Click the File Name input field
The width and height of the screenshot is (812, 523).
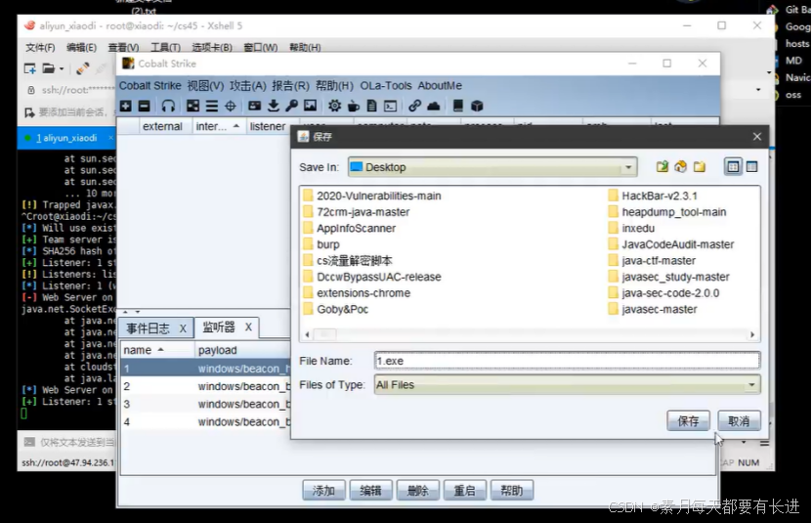[567, 361]
